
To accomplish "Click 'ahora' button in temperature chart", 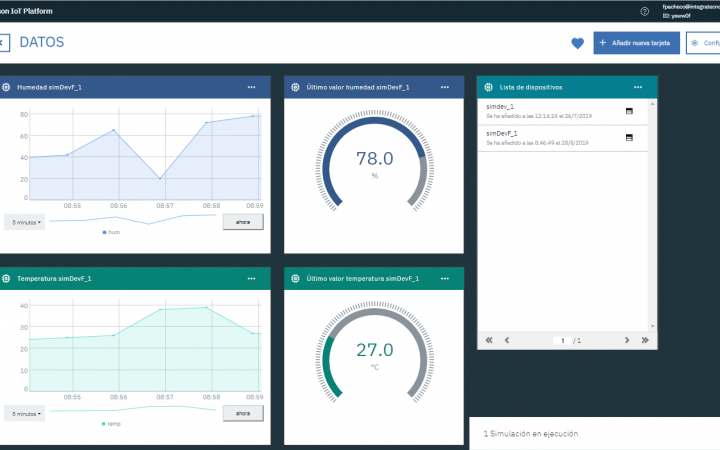I will 243,413.
